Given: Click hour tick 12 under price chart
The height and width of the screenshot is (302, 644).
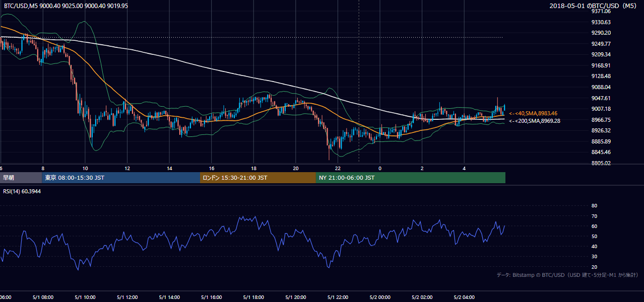Looking at the screenshot, I should (x=127, y=168).
